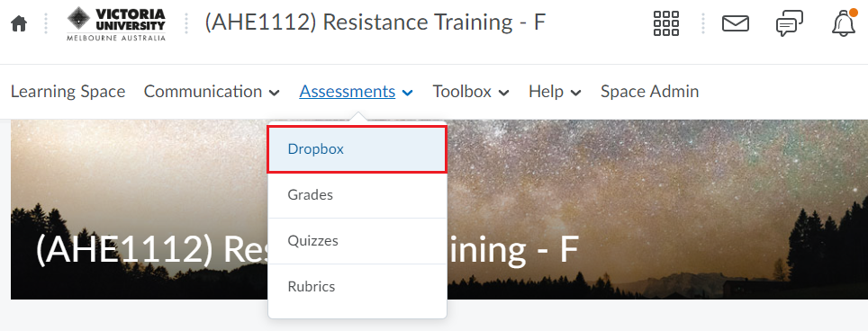Expand the Toolbox dropdown menu
The width and height of the screenshot is (868, 331).
click(x=471, y=92)
